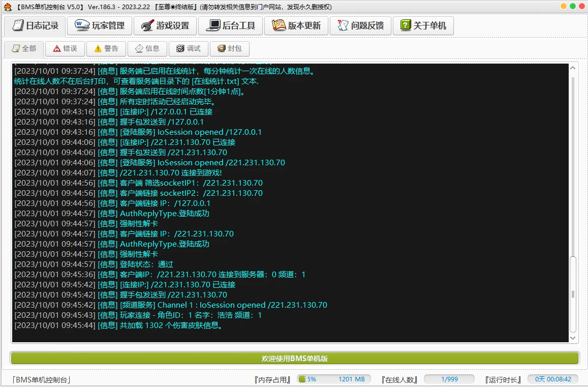Show the 封包 packet log tab

point(229,49)
